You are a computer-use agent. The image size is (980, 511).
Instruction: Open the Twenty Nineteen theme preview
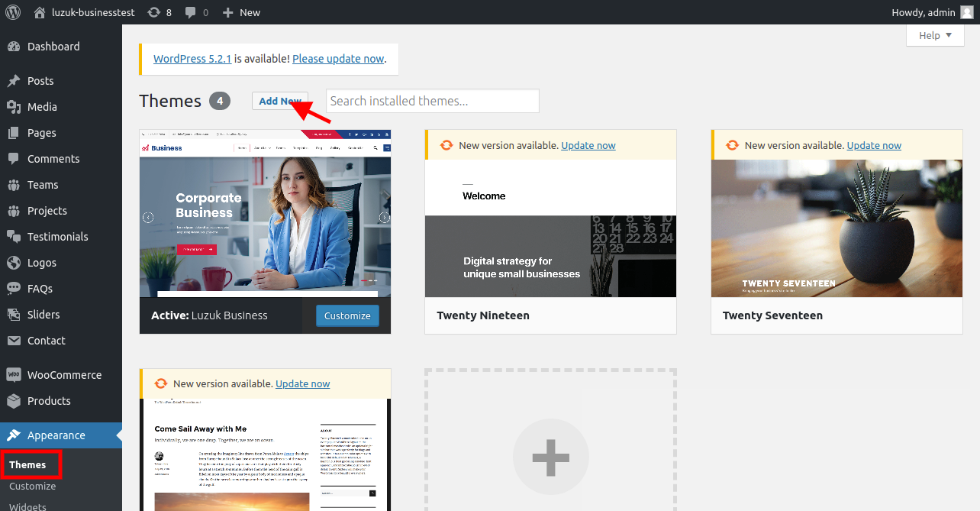coord(550,228)
